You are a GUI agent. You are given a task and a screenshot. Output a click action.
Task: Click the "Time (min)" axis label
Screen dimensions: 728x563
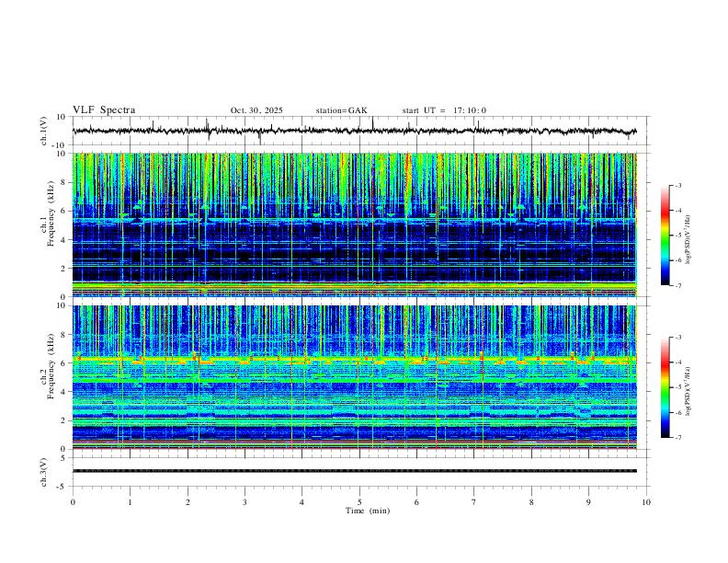click(x=368, y=511)
